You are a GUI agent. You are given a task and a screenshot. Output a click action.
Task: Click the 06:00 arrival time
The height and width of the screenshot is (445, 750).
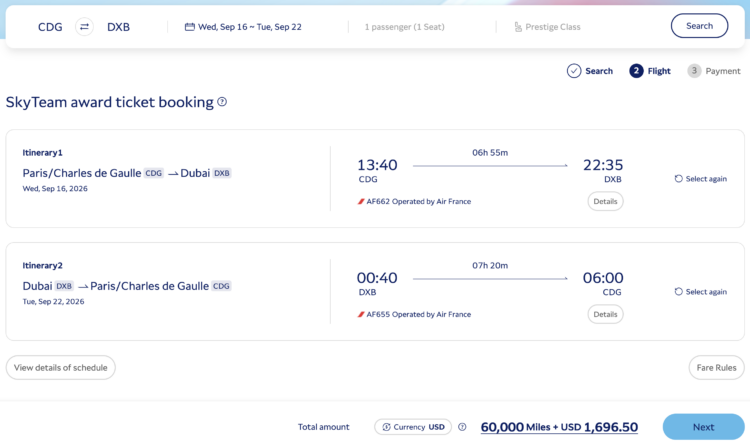tap(603, 278)
